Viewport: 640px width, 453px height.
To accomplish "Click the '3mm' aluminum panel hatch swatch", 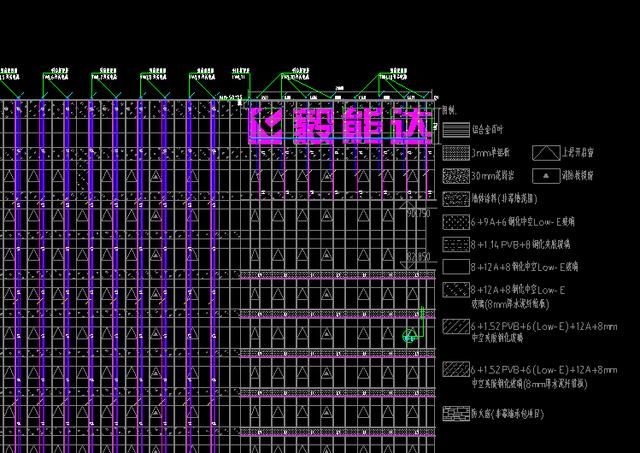I will click(456, 153).
